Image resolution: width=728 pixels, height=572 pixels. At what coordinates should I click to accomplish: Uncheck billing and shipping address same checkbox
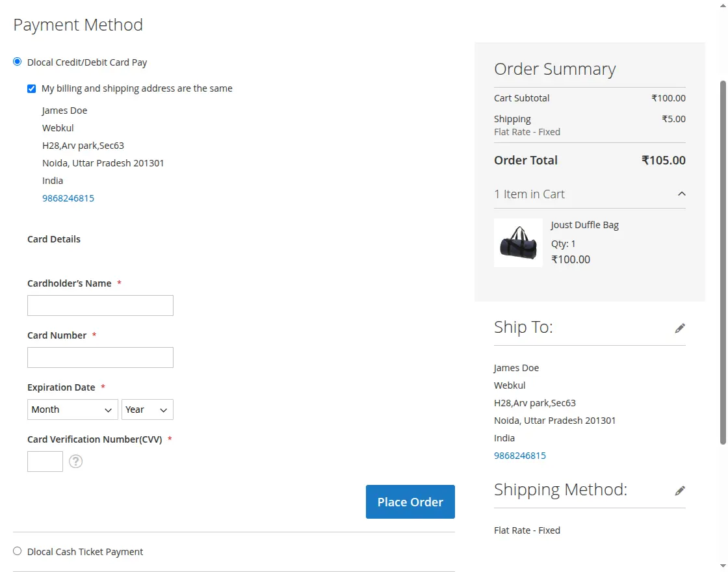click(32, 88)
